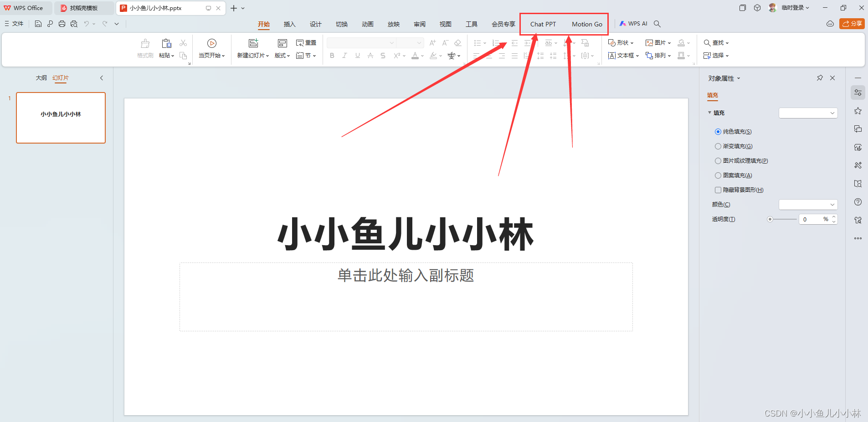Click the transparency slider handle
Viewport: 868px width, 422px height.
pos(770,219)
